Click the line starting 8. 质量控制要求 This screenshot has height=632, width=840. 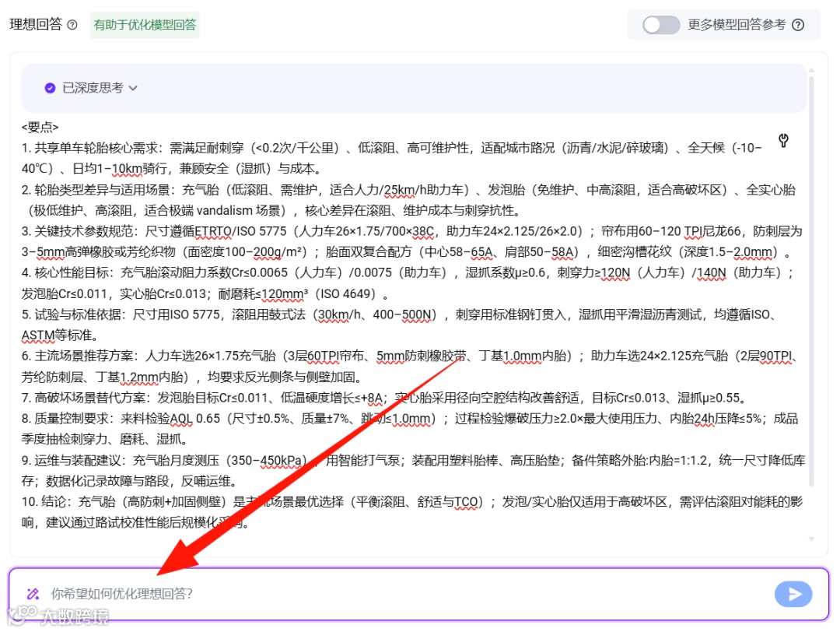pyautogui.click(x=410, y=419)
